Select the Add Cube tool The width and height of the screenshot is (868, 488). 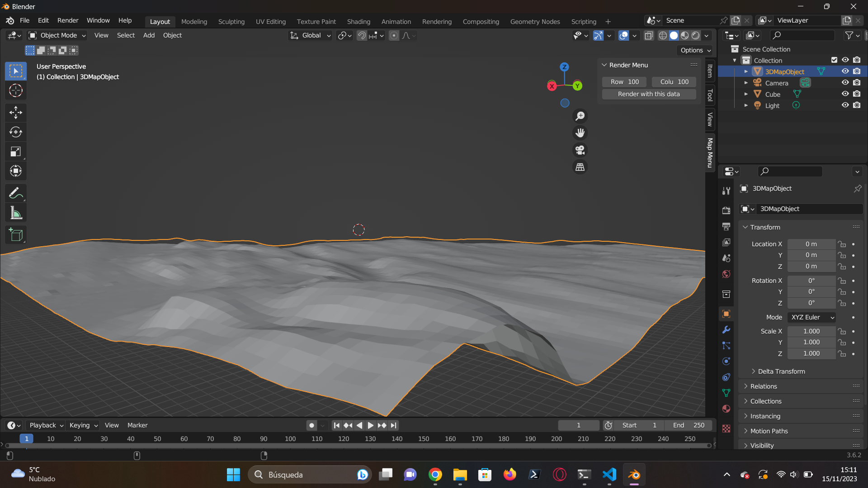point(16,235)
